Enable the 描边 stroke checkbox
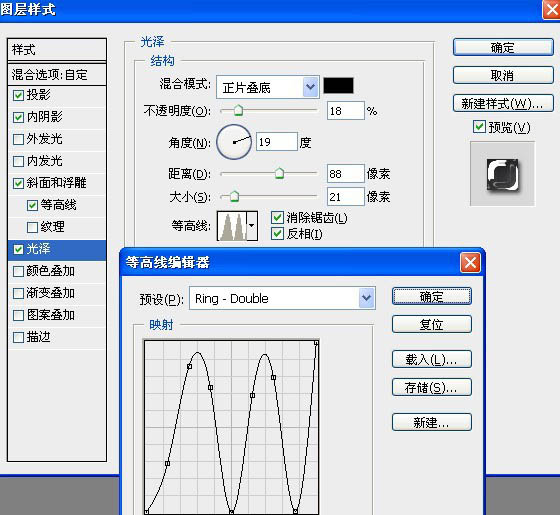 pyautogui.click(x=18, y=338)
